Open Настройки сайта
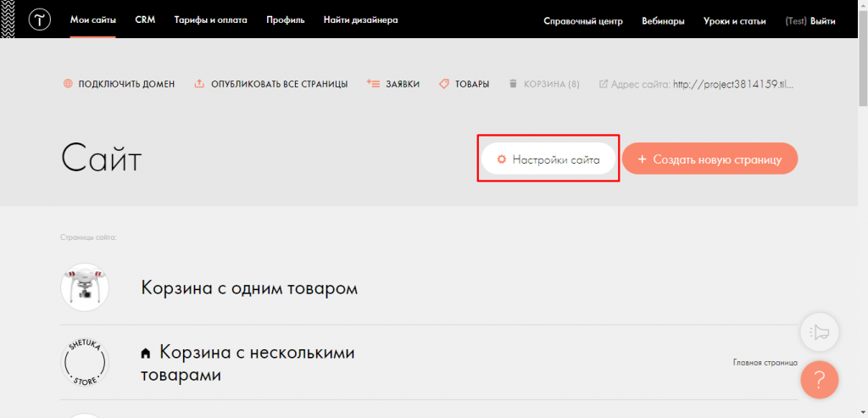The image size is (868, 418). pyautogui.click(x=548, y=159)
